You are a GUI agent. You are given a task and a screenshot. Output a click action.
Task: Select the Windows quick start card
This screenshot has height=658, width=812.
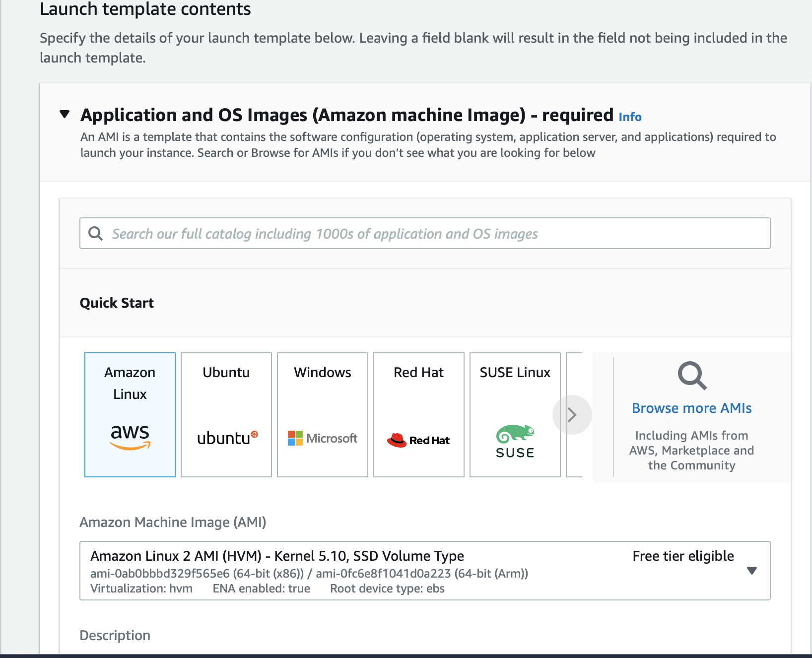pyautogui.click(x=323, y=415)
